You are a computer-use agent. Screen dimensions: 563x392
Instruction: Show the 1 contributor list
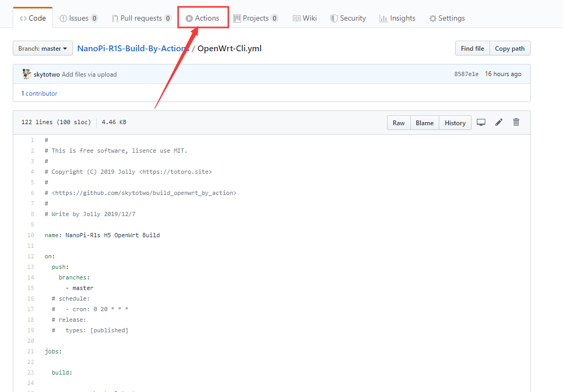pos(39,94)
